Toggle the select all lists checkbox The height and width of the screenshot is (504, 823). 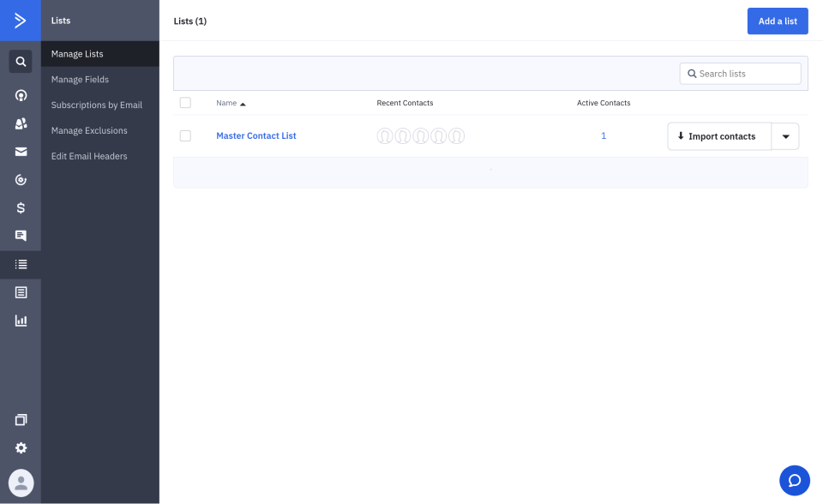[185, 102]
